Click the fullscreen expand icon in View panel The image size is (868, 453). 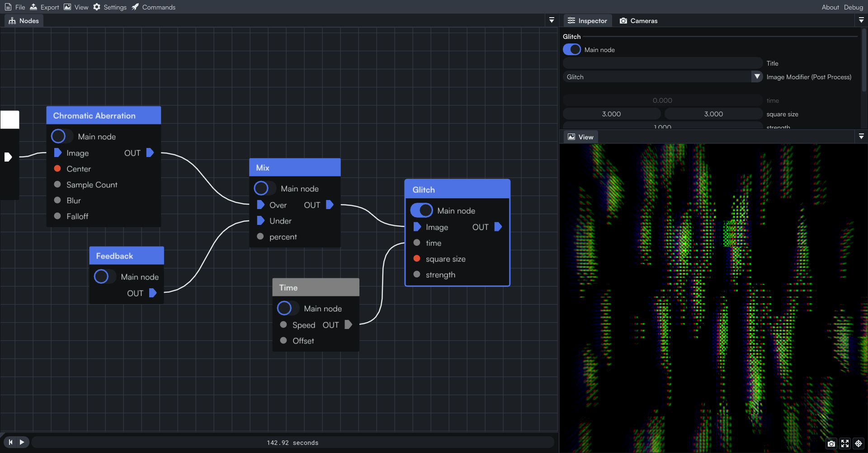844,444
